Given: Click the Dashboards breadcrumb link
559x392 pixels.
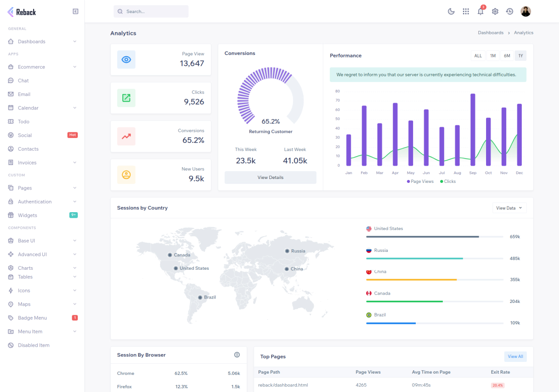Looking at the screenshot, I should click(490, 33).
